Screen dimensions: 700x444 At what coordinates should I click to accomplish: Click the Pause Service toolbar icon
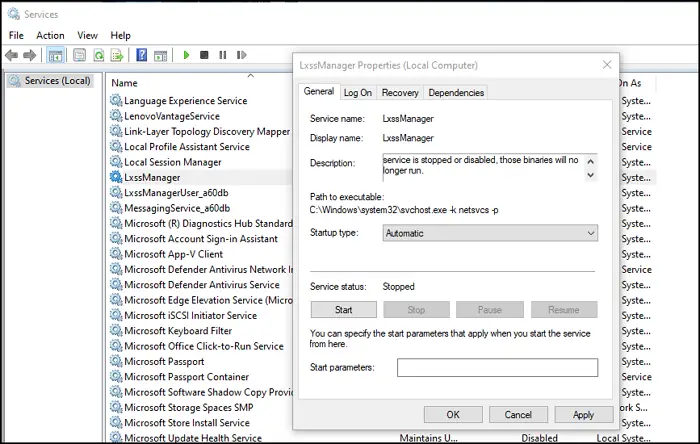222,55
